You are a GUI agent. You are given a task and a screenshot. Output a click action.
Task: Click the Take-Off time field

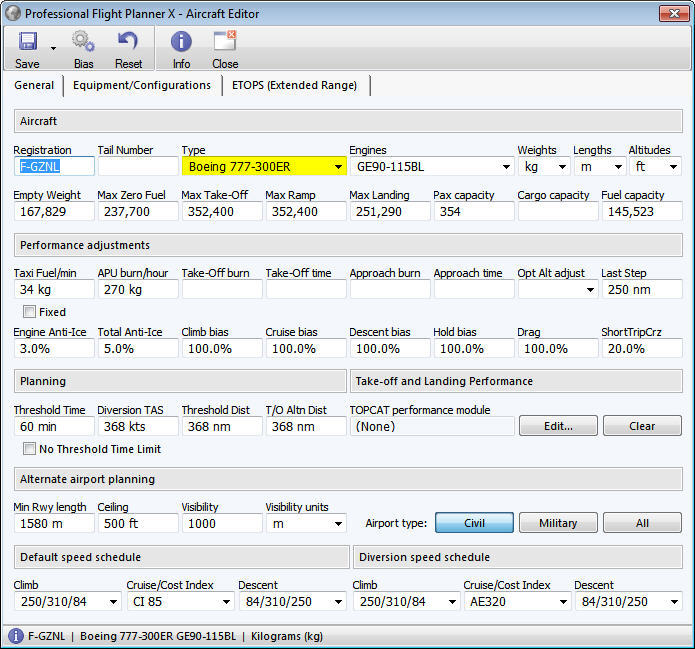[306, 289]
